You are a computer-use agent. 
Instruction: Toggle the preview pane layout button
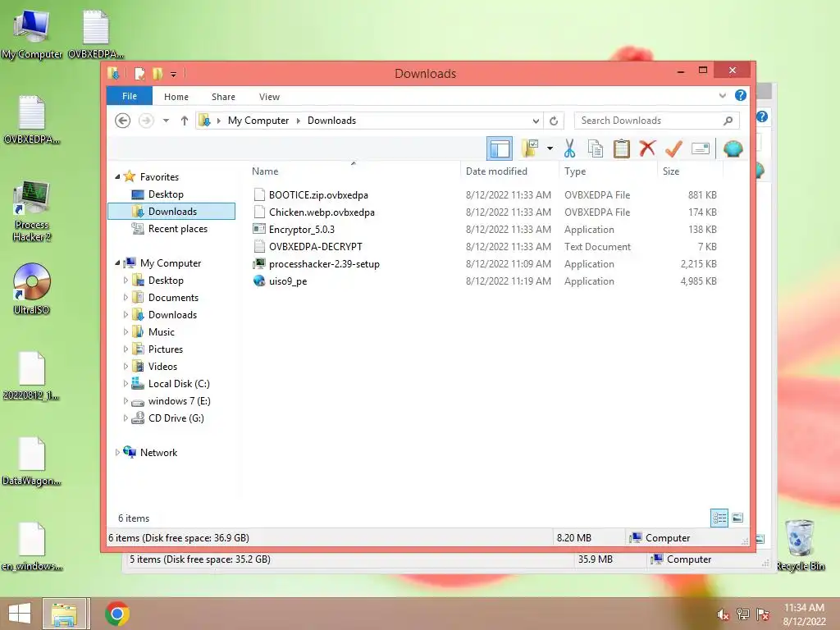[x=500, y=148]
